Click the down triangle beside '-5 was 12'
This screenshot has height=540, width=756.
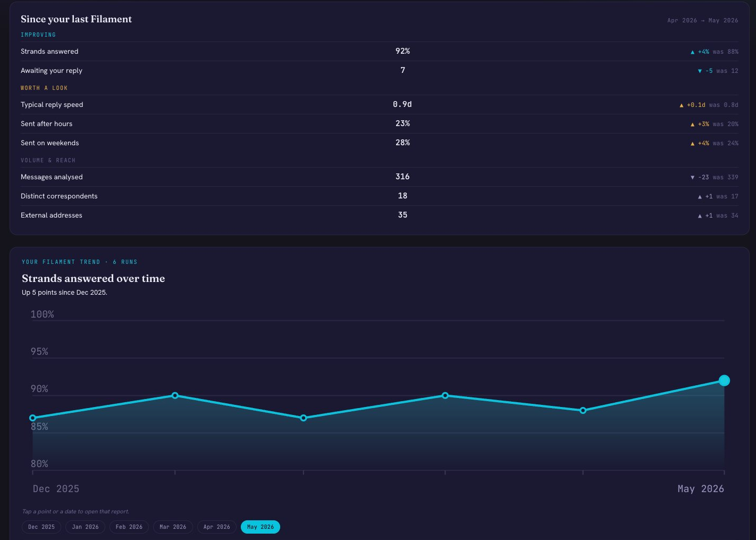700,71
